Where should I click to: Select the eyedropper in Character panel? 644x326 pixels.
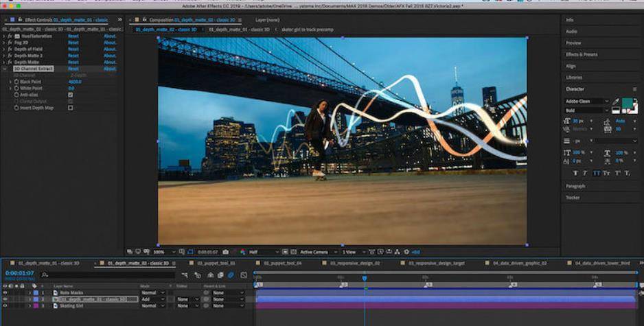(616, 101)
